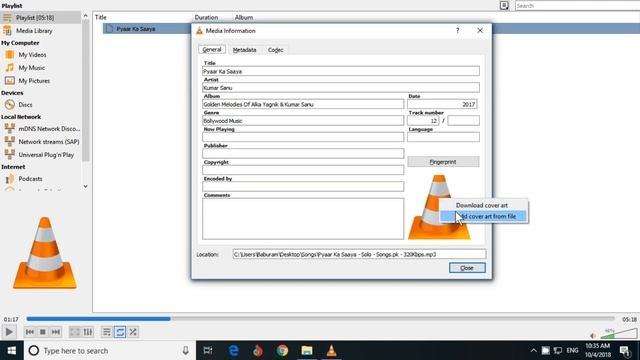
Task: Toggle the playlist view icon
Action: (x=107, y=332)
